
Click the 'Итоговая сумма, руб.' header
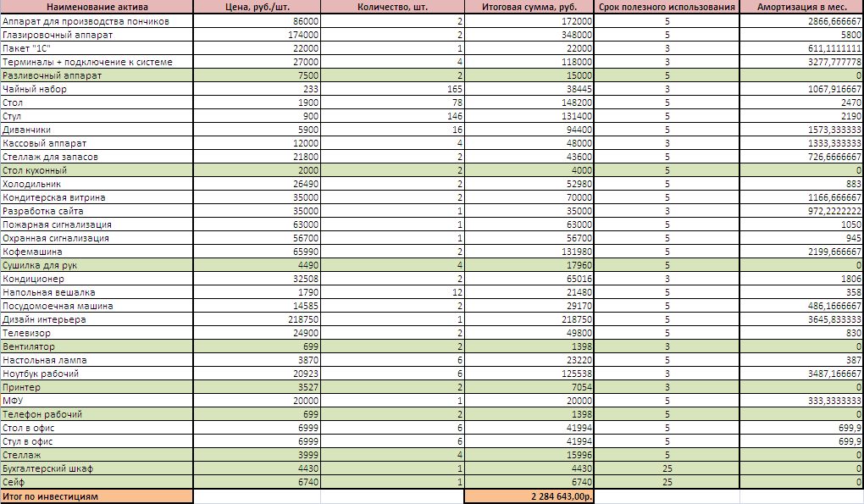point(529,7)
